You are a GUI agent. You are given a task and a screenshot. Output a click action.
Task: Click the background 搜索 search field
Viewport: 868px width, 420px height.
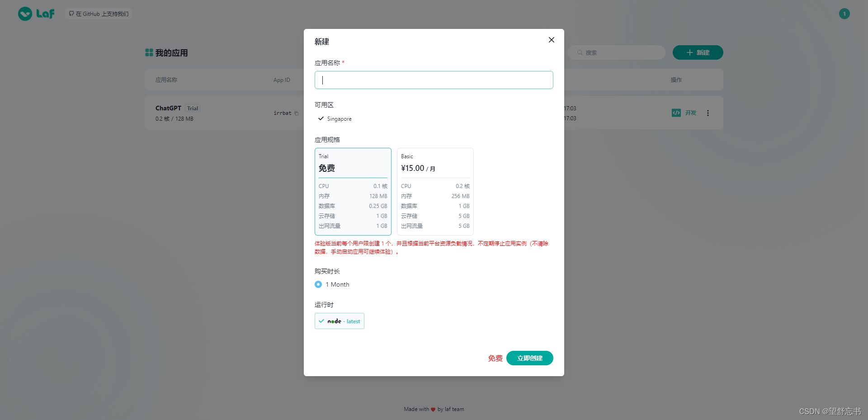pyautogui.click(x=617, y=52)
